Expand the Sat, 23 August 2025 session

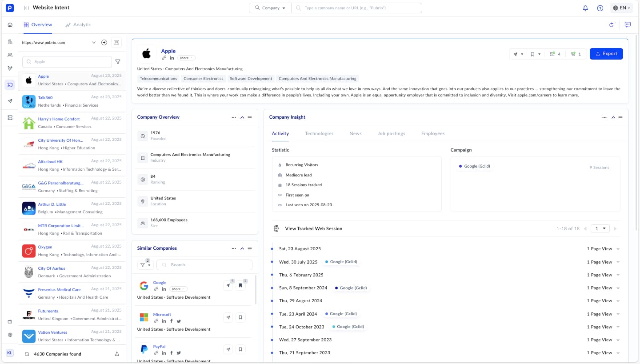[618, 249]
